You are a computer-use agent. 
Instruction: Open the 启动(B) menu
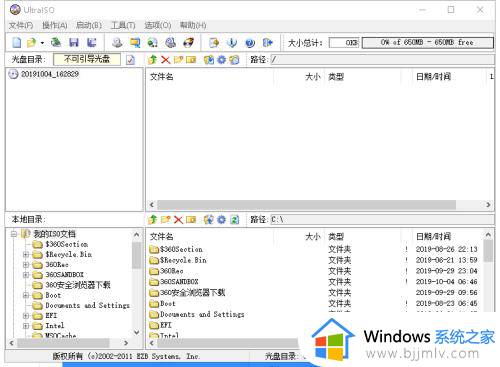(x=89, y=25)
